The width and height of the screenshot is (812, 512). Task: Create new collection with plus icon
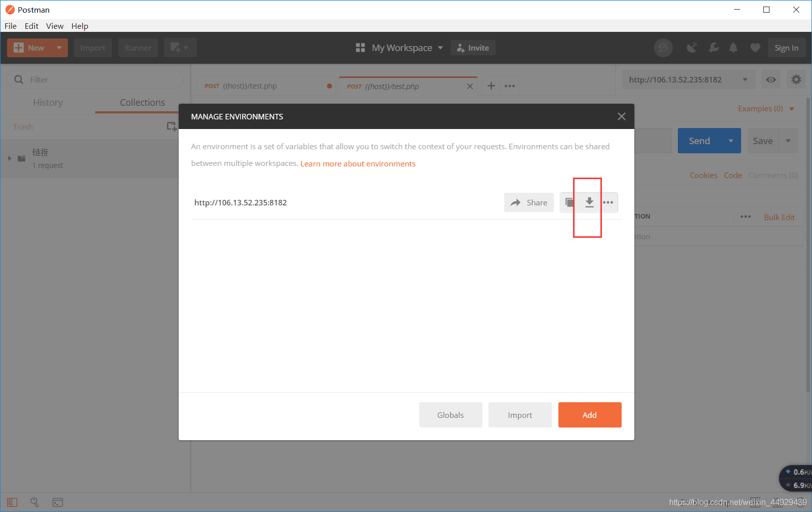click(172, 126)
